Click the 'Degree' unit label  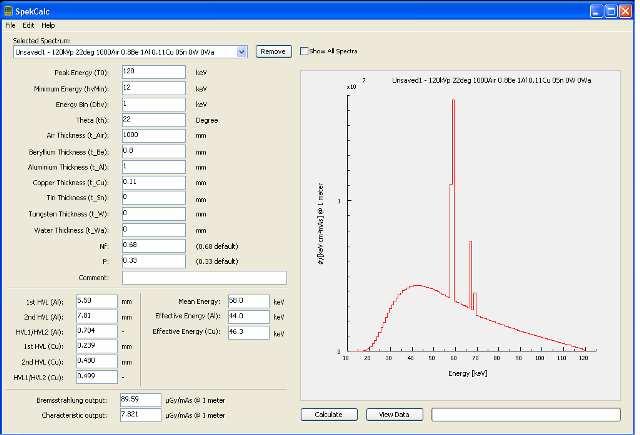click(x=207, y=121)
